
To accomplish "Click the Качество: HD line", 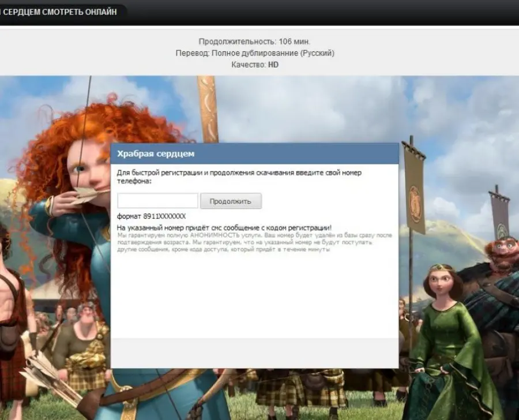I will [255, 65].
